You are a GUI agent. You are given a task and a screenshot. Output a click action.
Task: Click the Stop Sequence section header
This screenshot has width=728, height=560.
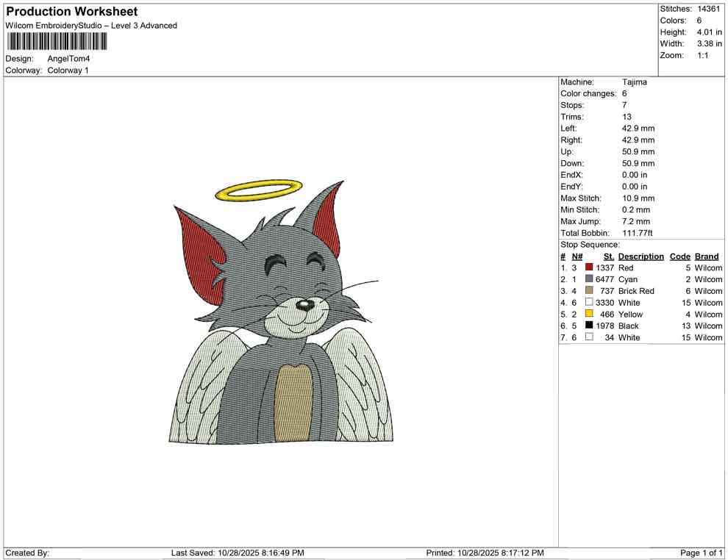click(x=588, y=244)
